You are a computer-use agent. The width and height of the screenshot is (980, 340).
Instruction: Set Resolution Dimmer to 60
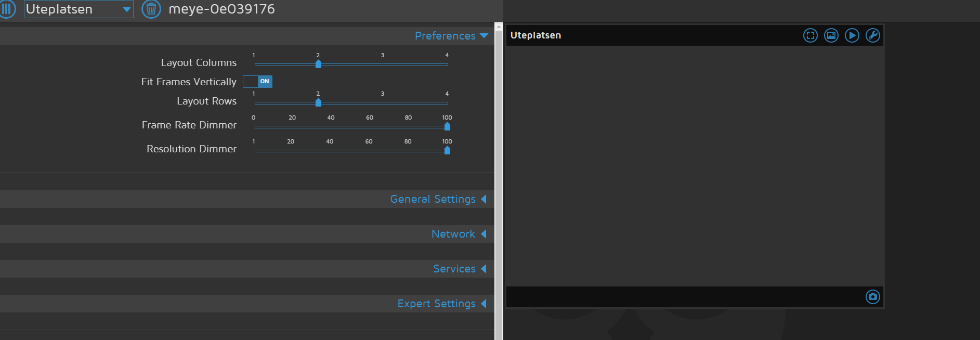369,151
